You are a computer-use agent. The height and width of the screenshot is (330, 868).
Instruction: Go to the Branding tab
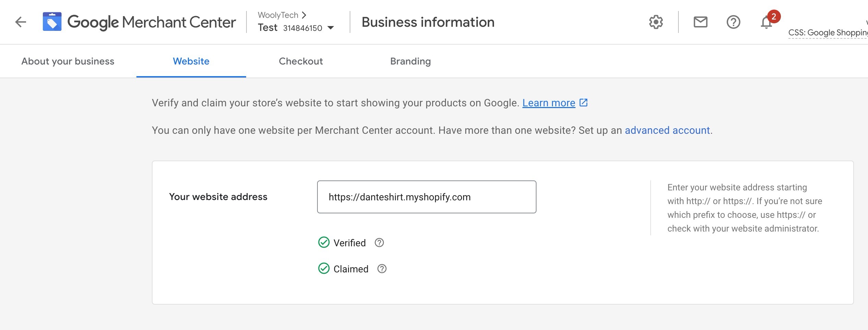tap(410, 61)
